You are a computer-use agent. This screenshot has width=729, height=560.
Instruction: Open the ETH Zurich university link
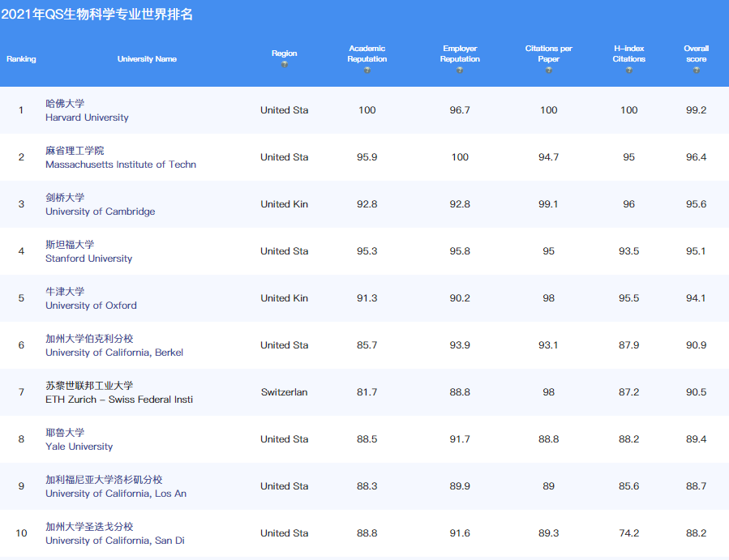119,400
